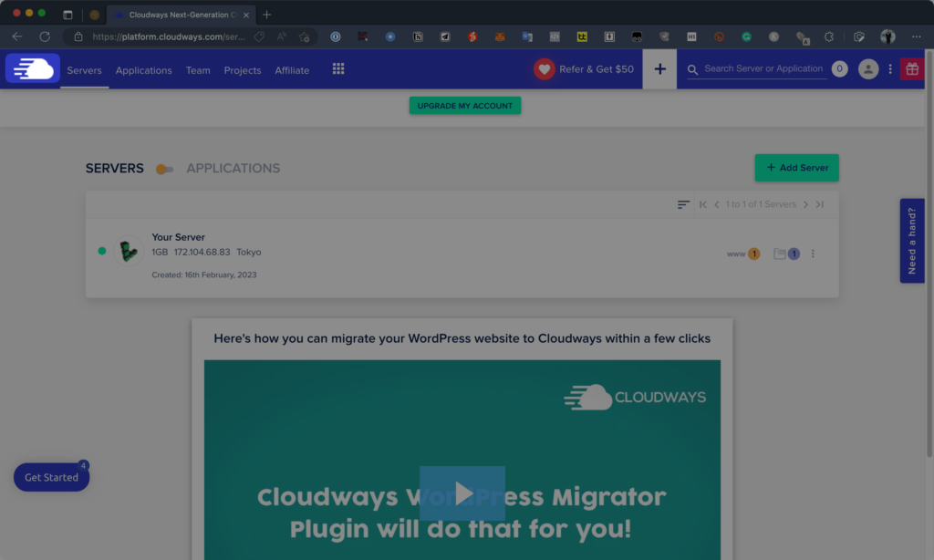934x560 pixels.
Task: Open the navbar vertical dots menu
Action: 890,69
